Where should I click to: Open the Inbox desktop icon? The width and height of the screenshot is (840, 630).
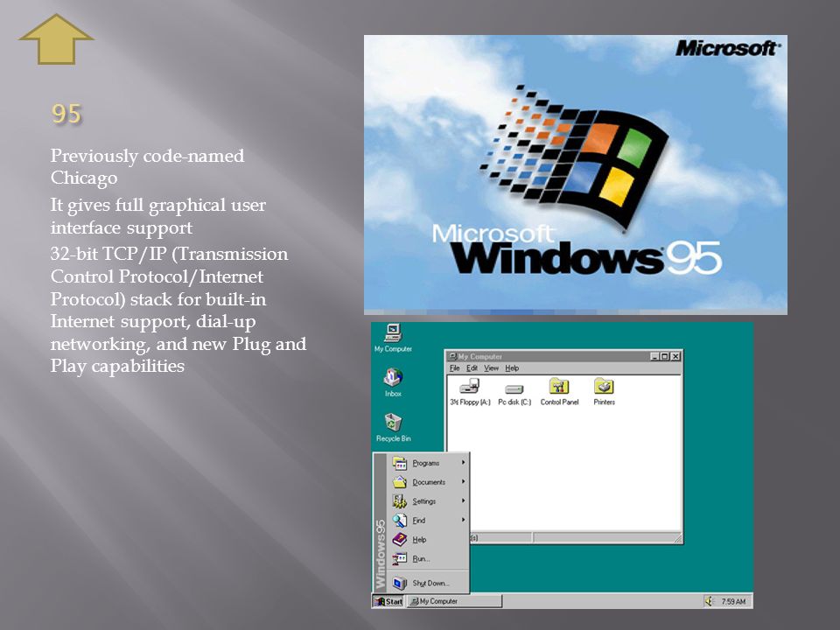[393, 382]
